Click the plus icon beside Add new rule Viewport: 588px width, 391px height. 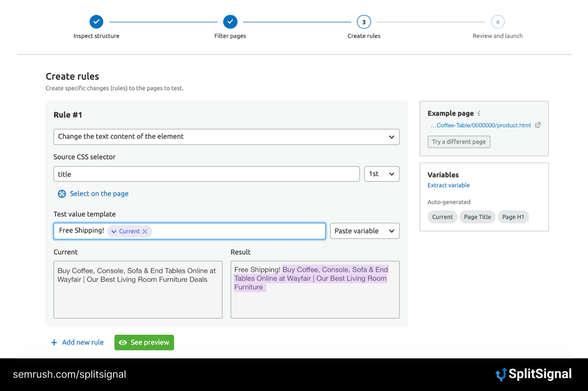click(x=54, y=342)
